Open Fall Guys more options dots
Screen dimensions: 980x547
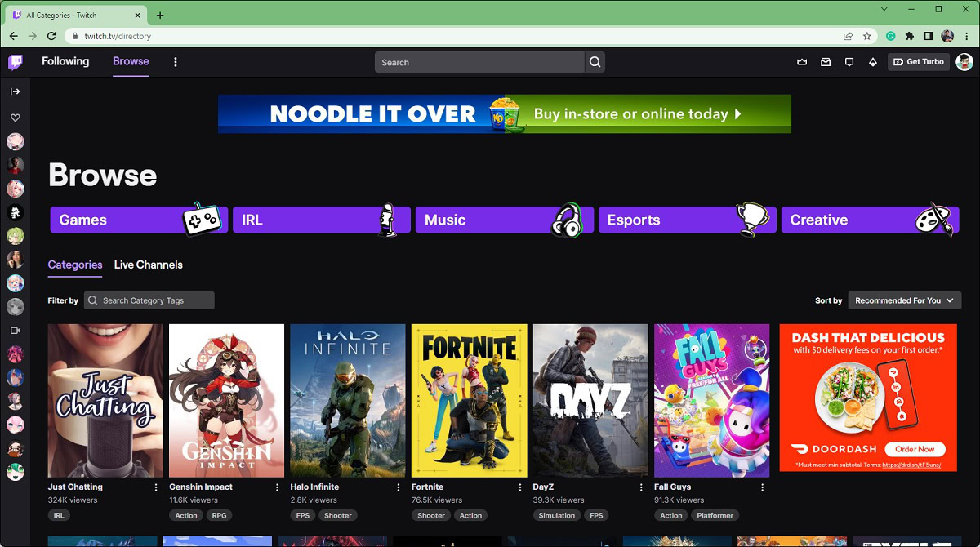762,487
